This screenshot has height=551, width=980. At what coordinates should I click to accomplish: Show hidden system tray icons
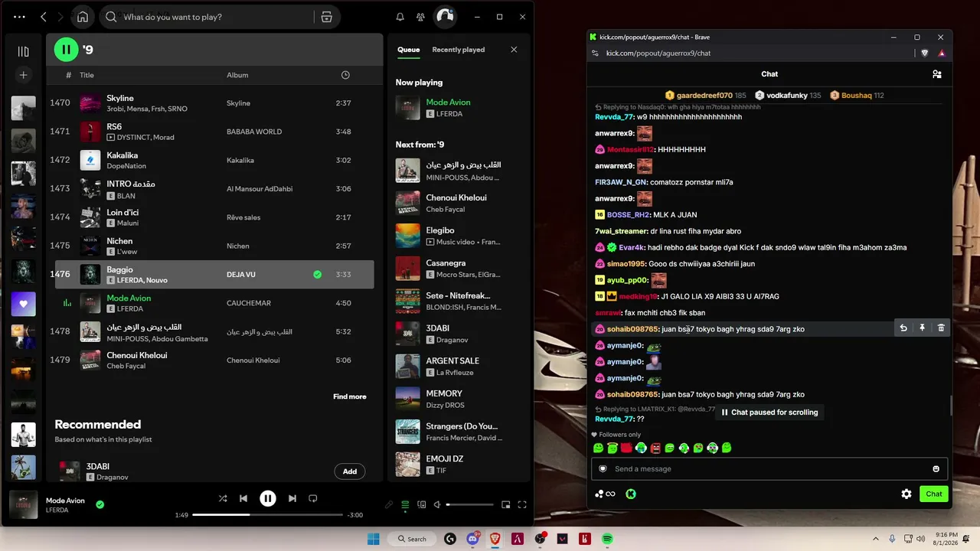[876, 539]
